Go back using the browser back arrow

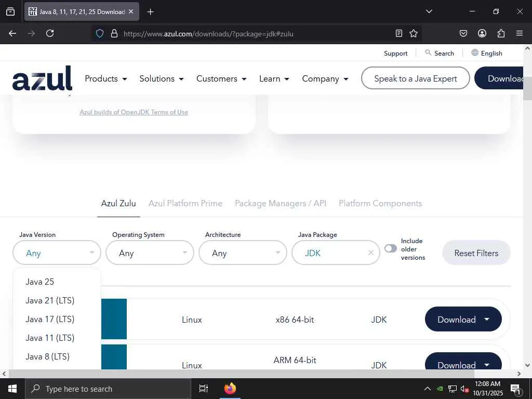pyautogui.click(x=12, y=33)
